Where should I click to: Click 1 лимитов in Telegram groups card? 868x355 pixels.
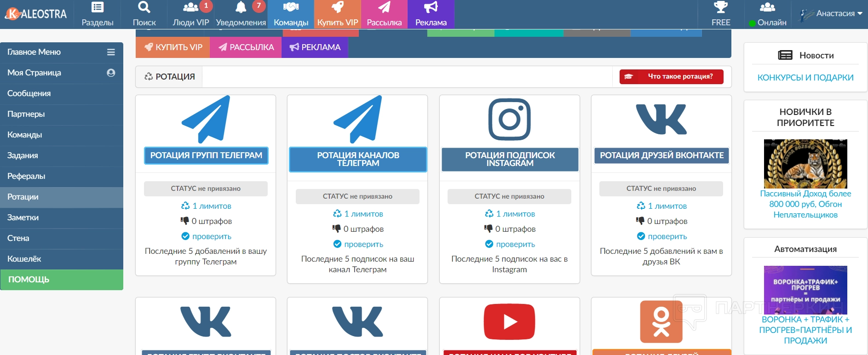click(206, 206)
